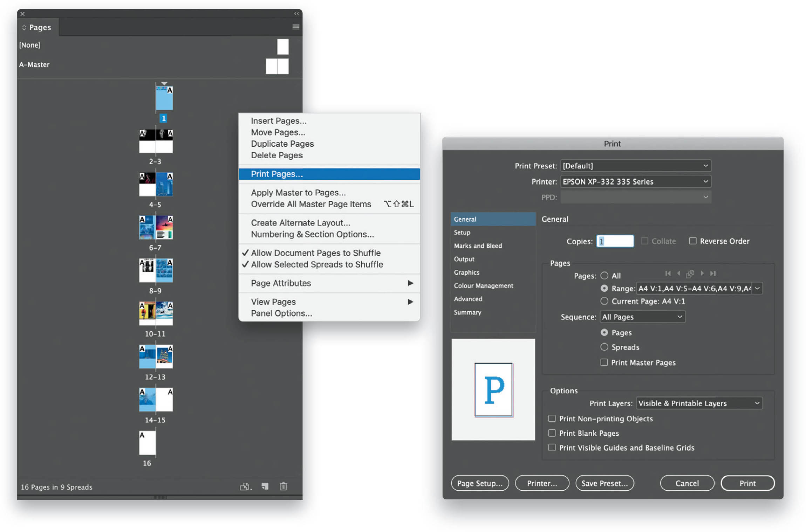This screenshot has height=532, width=806.
Task: Click the Pages panel tab
Action: pos(38,27)
